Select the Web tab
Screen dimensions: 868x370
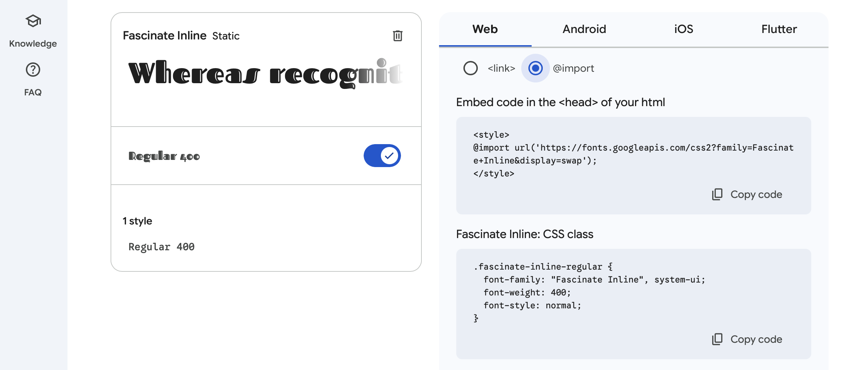[485, 29]
